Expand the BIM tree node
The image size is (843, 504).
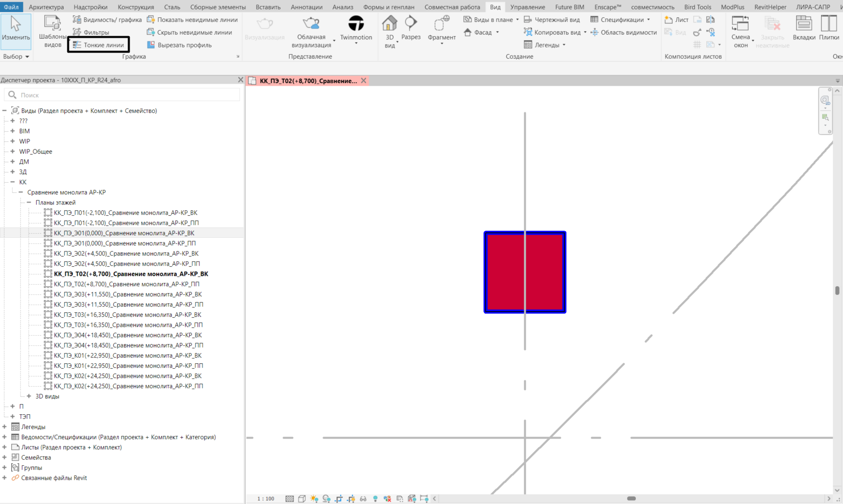pos(13,131)
